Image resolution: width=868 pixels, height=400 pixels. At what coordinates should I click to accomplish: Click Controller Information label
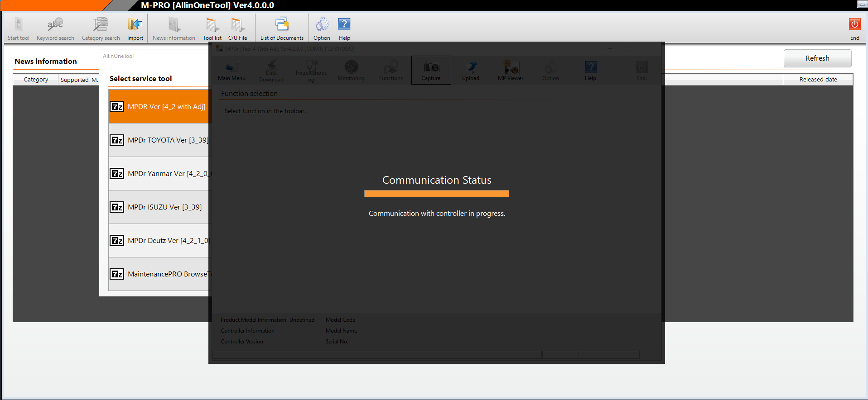pos(247,331)
